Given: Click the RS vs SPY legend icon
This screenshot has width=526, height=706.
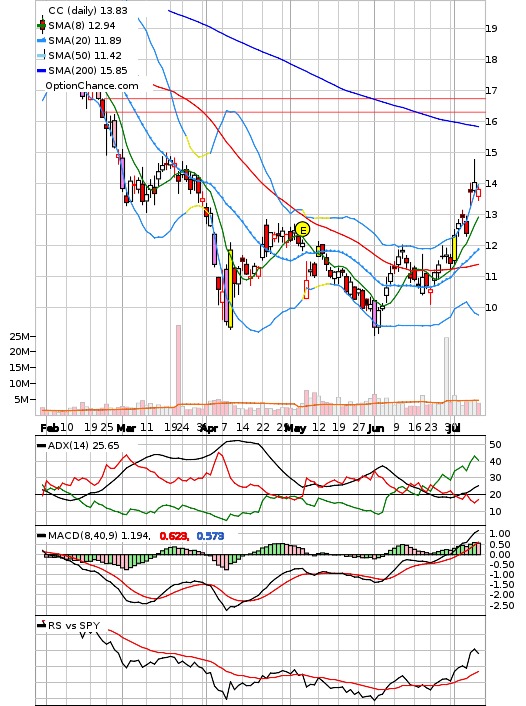Looking at the screenshot, I should click(42, 625).
